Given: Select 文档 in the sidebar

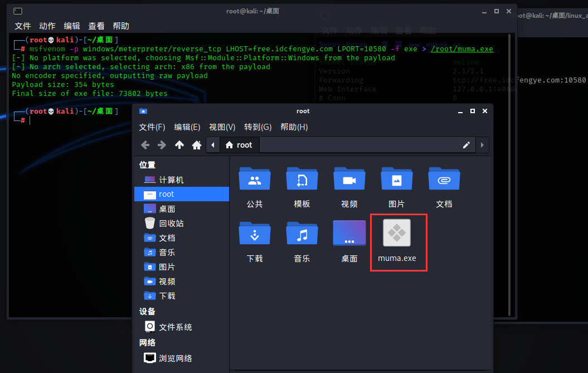Looking at the screenshot, I should click(182, 238).
